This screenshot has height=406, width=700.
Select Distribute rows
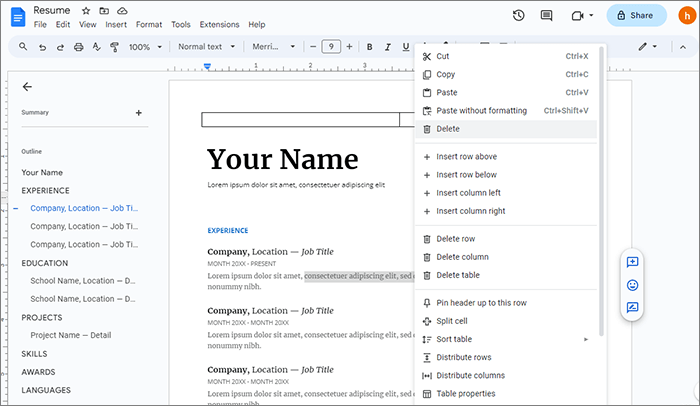(x=506, y=357)
